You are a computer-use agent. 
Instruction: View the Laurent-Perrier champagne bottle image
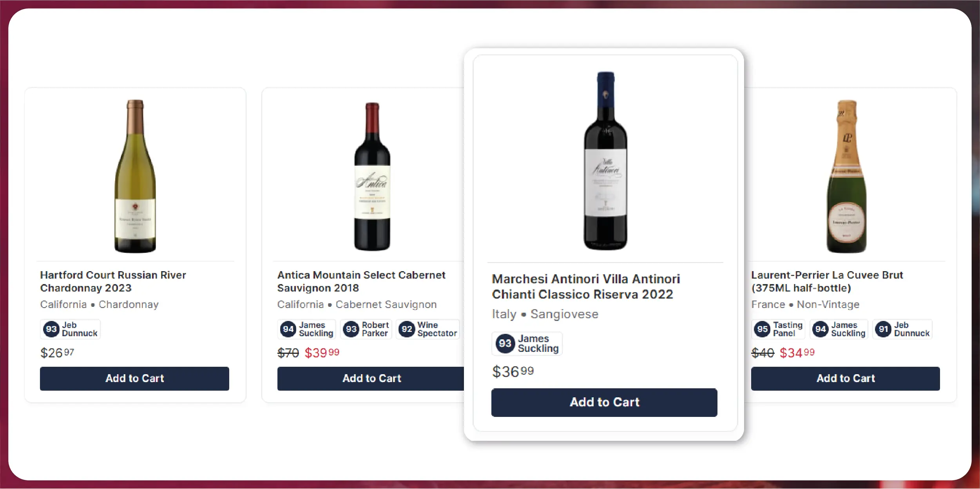click(846, 176)
